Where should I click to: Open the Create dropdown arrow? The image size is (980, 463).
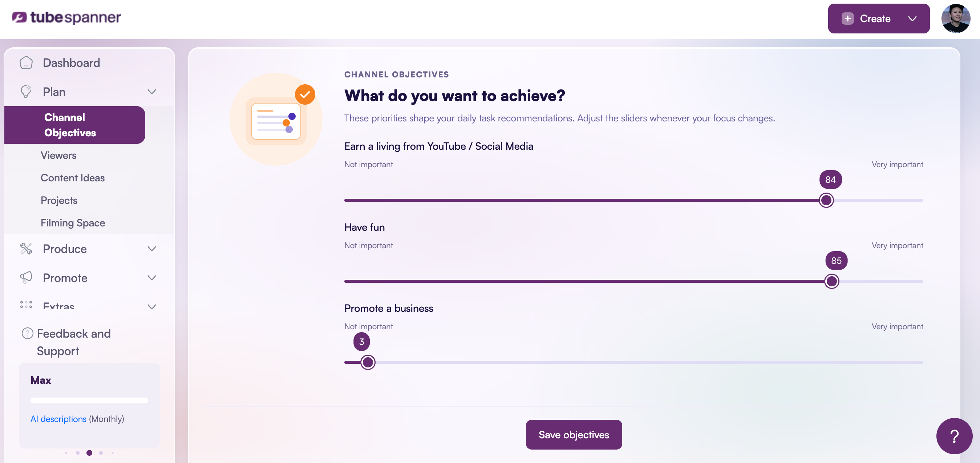coord(912,19)
